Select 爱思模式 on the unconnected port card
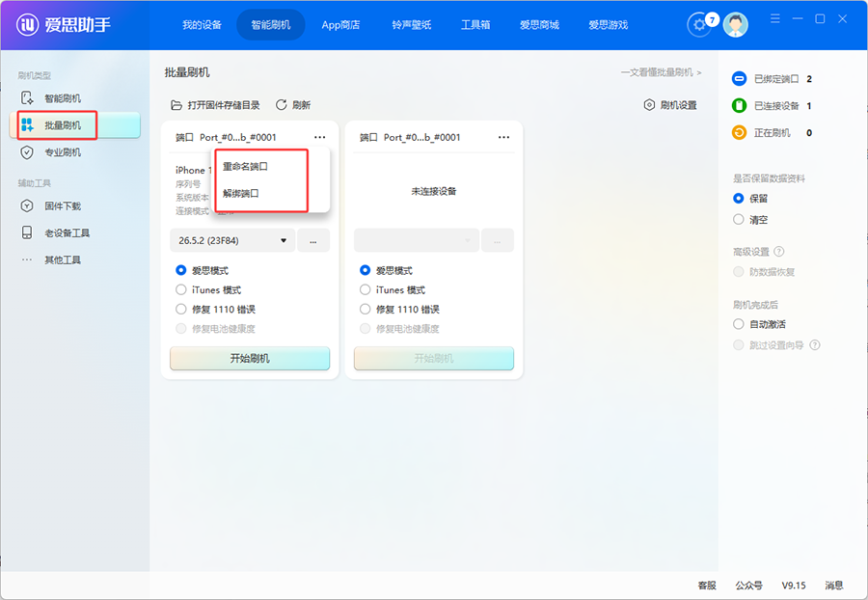 click(x=365, y=270)
